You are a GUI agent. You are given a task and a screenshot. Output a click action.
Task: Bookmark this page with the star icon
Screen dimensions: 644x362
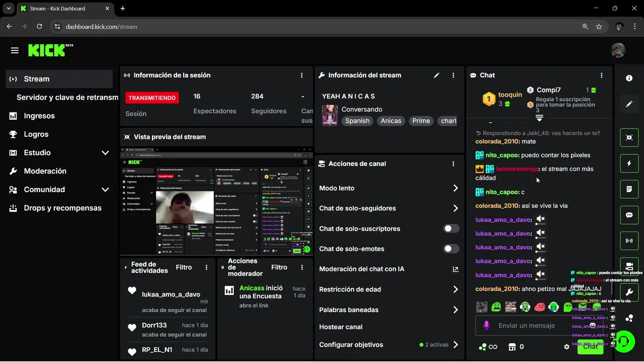pyautogui.click(x=599, y=27)
